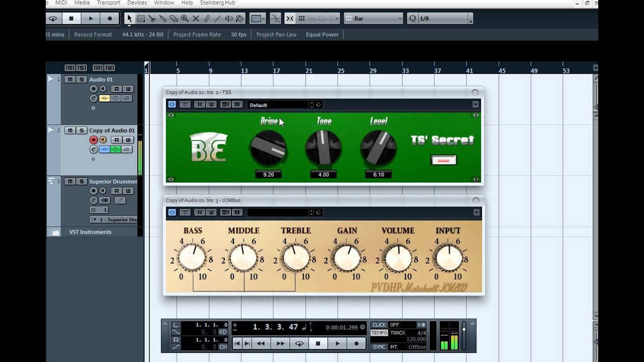Click the TSS Tone knob
Viewport: 644px width, 362px height.
[324, 148]
